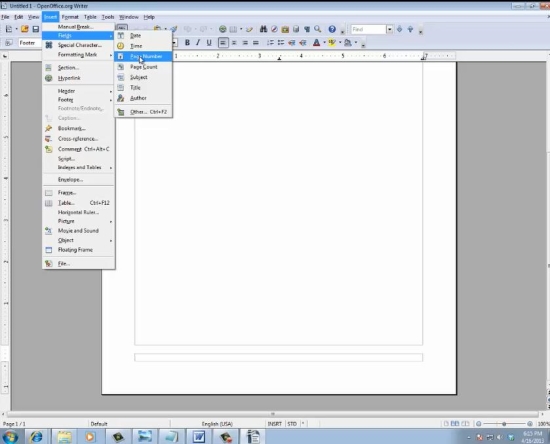Click the Find & Replace binoculars icon

263,29
